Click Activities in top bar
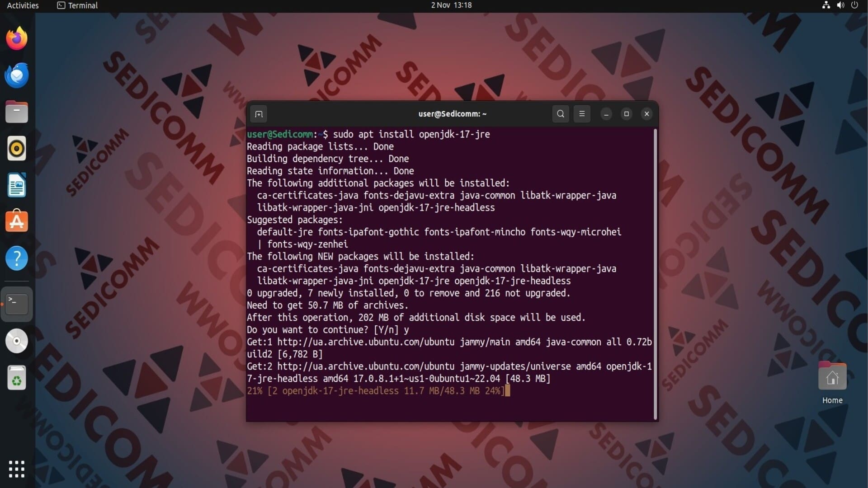 pyautogui.click(x=23, y=5)
